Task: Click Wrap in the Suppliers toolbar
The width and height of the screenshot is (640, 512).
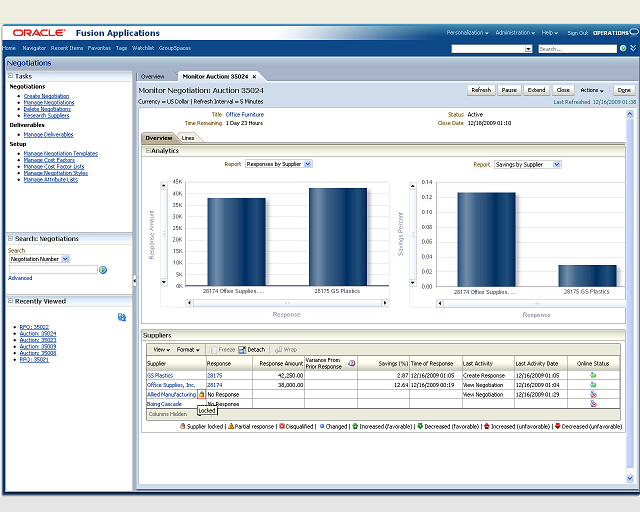Action: pos(286,349)
